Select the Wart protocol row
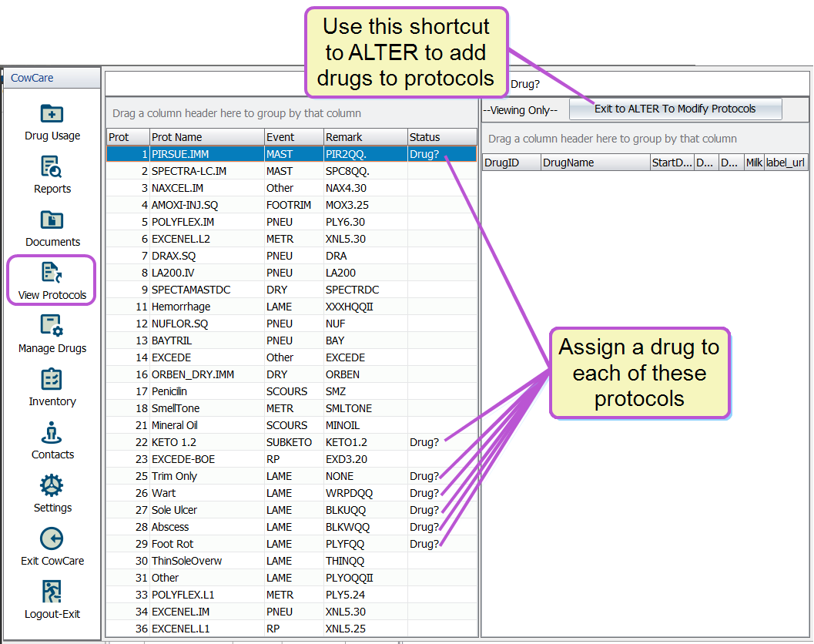This screenshot has height=644, width=814. [x=291, y=493]
